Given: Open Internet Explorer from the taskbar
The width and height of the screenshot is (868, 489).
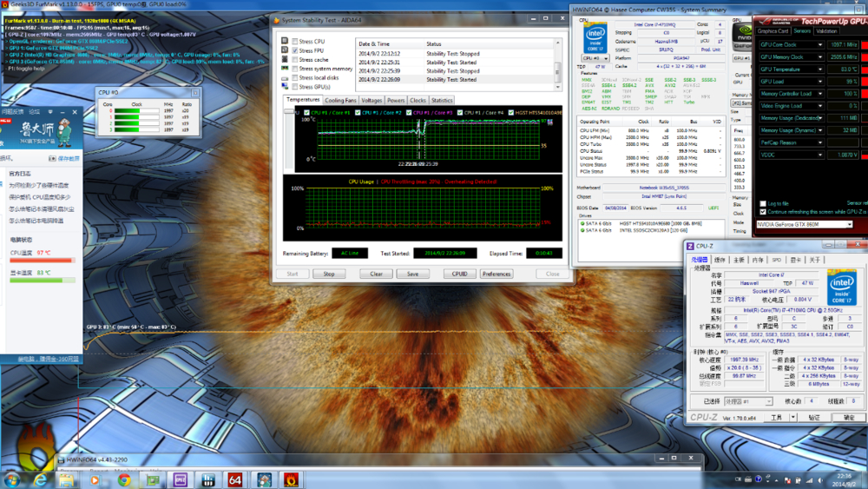Looking at the screenshot, I should [x=41, y=479].
